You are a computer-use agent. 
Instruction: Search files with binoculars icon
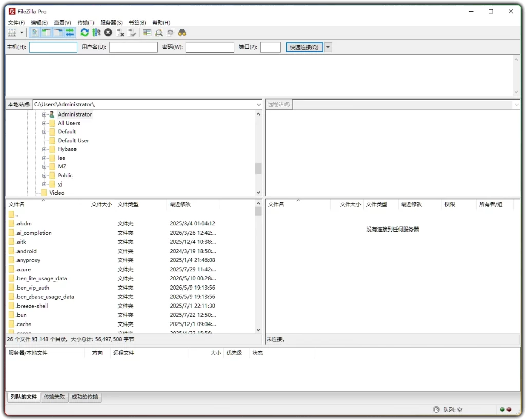(182, 32)
